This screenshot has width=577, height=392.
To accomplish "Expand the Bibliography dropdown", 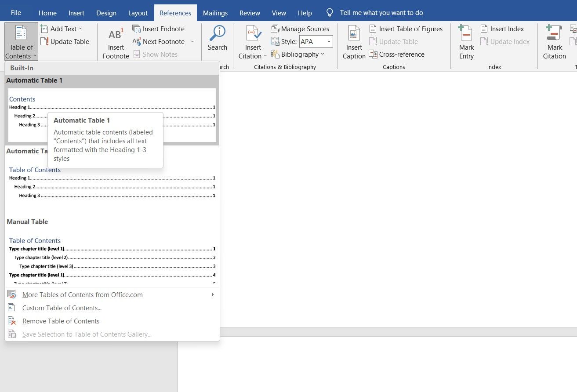I will pyautogui.click(x=298, y=54).
